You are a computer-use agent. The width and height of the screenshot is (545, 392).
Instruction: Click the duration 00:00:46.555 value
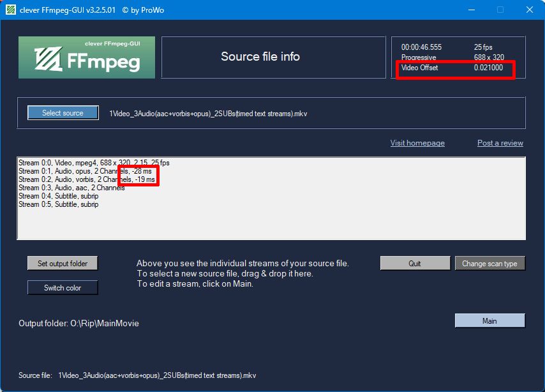coord(421,47)
